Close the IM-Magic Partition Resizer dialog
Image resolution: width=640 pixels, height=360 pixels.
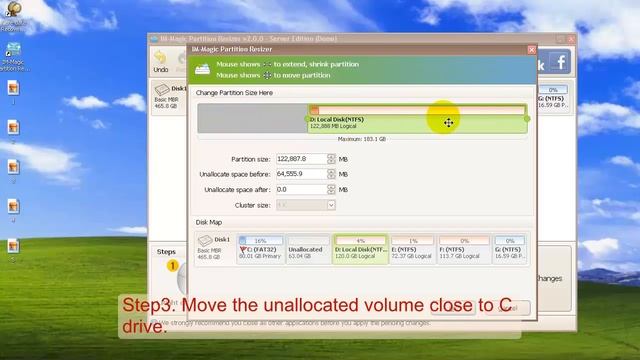[531, 50]
